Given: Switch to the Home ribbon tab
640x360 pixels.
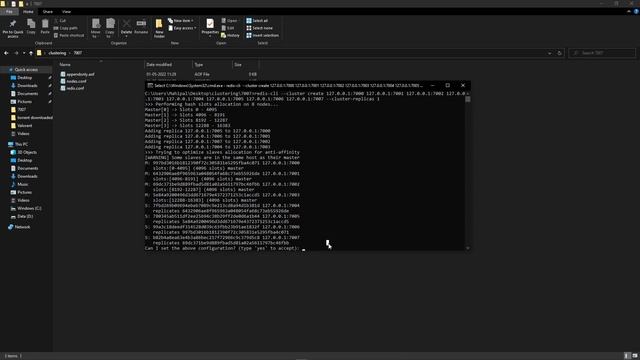Looking at the screenshot, I should (28, 12).
